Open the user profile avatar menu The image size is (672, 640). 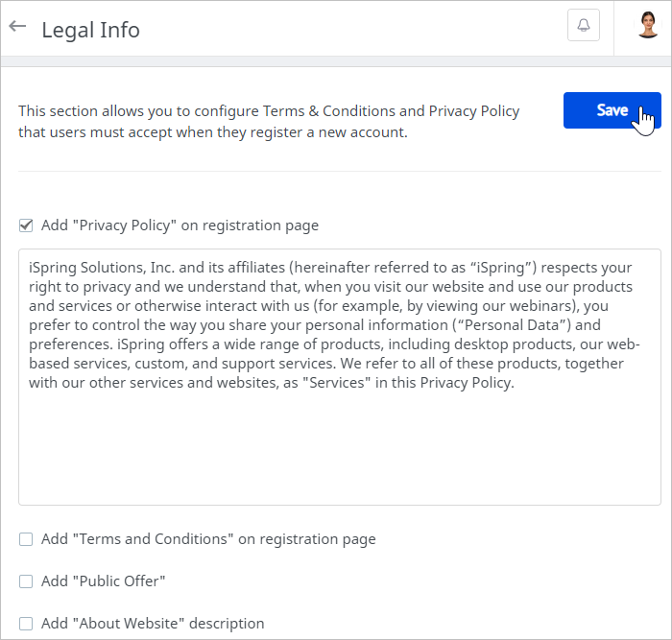(648, 25)
